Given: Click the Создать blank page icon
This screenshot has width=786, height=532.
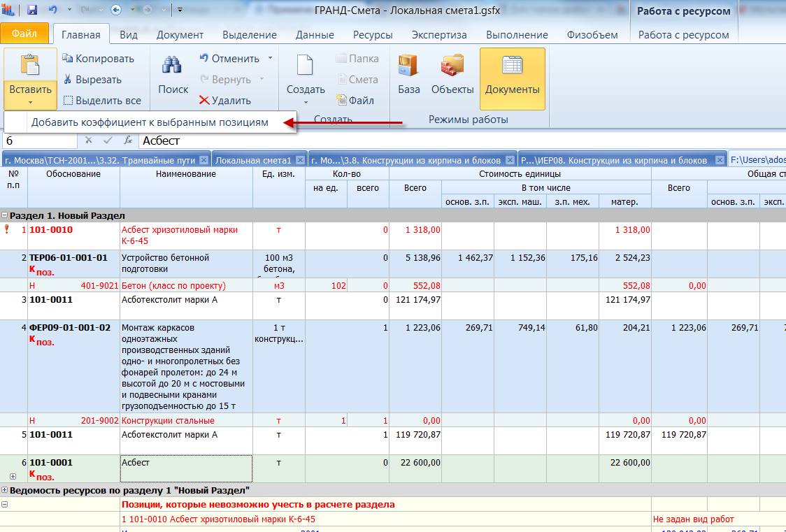Looking at the screenshot, I should point(306,66).
